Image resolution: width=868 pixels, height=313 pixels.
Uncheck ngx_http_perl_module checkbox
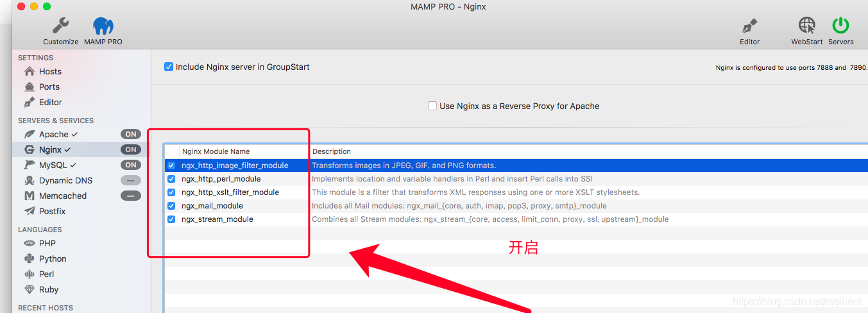point(171,179)
